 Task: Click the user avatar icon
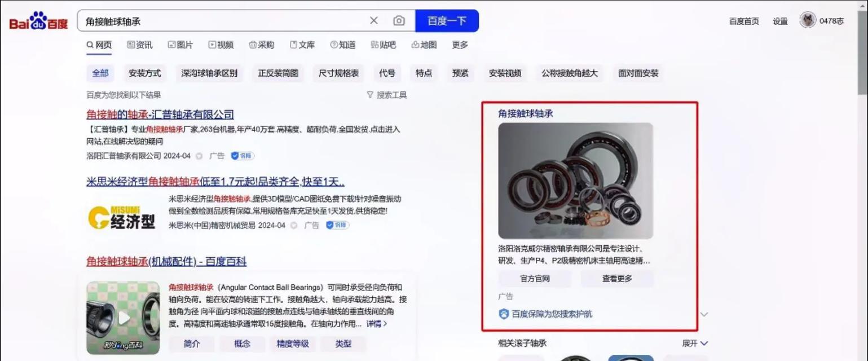coord(808,20)
